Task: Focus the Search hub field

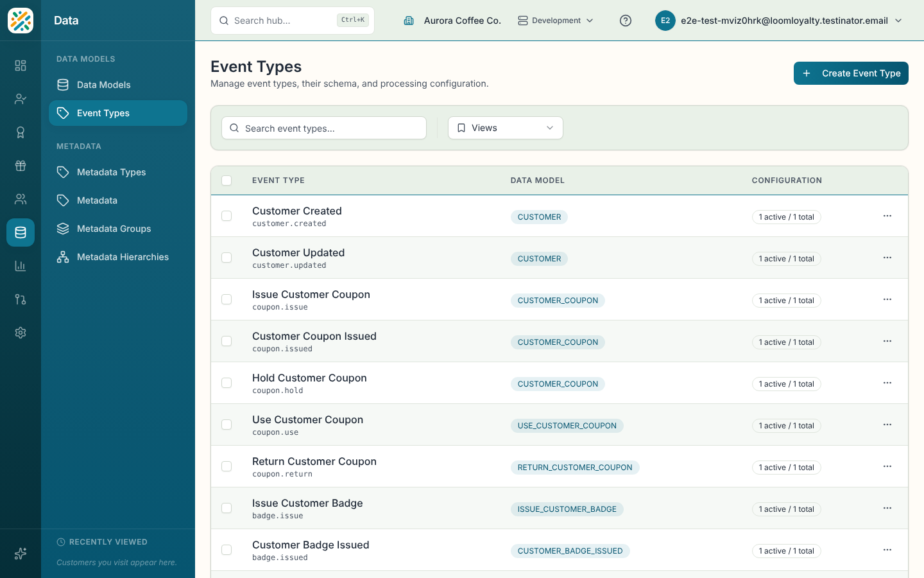Action: 293,21
